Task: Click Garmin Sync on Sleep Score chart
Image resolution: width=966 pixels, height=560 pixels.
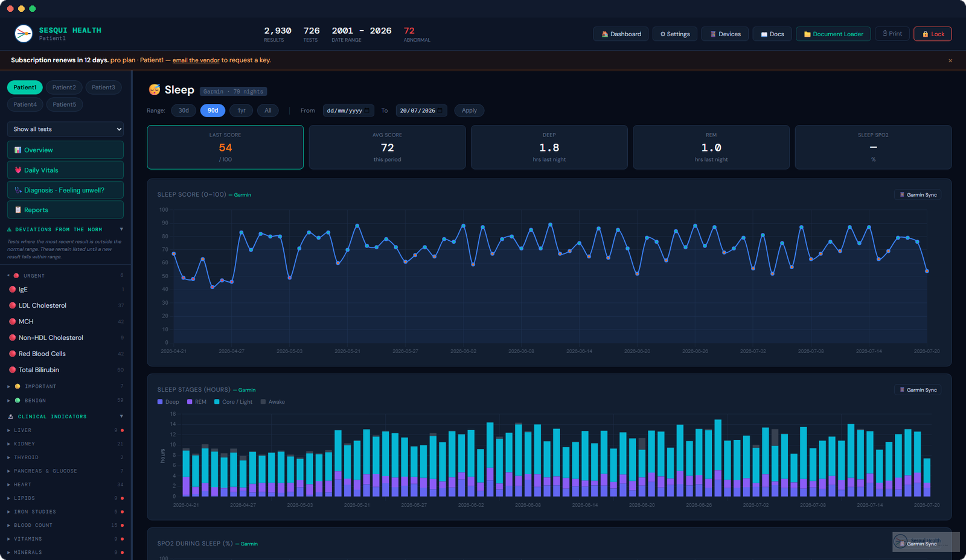Action: point(918,195)
